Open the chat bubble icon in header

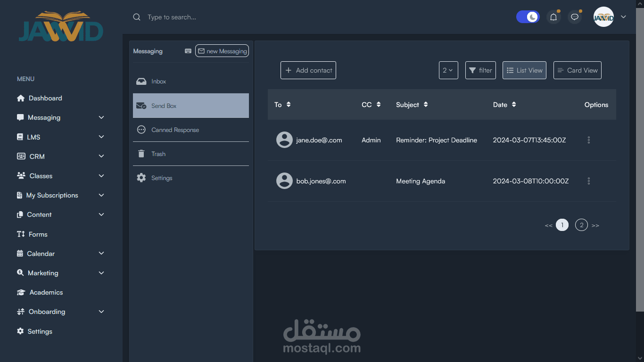click(575, 17)
